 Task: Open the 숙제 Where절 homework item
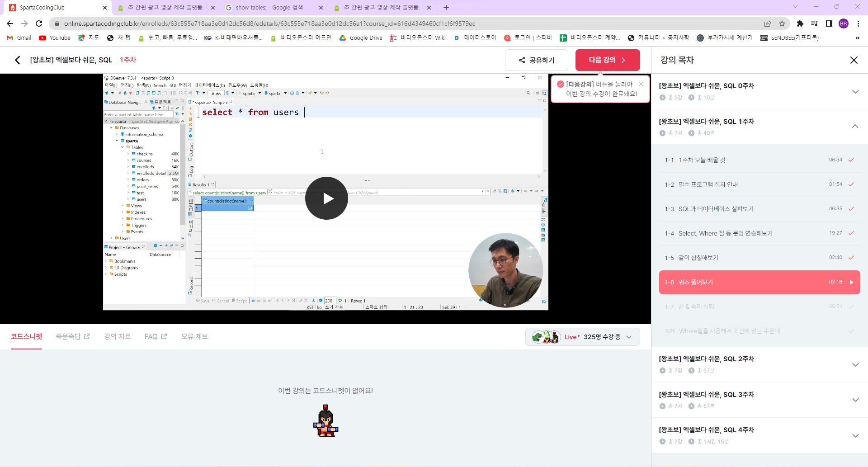[759, 331]
